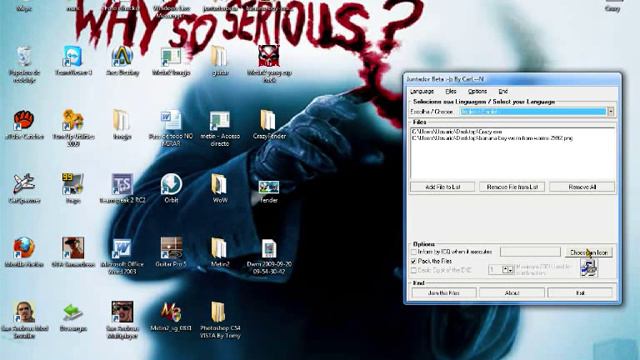Launch Mozilla Firefox from the desktop
Screen dimensions: 640x360
point(24,247)
